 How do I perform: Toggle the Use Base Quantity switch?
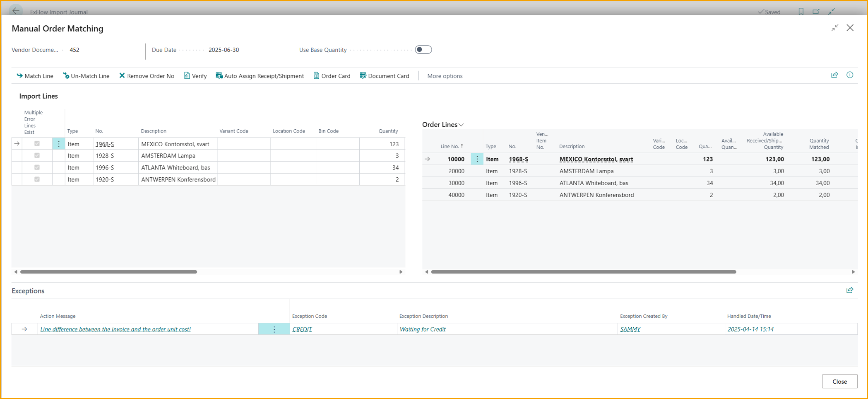pyautogui.click(x=423, y=50)
